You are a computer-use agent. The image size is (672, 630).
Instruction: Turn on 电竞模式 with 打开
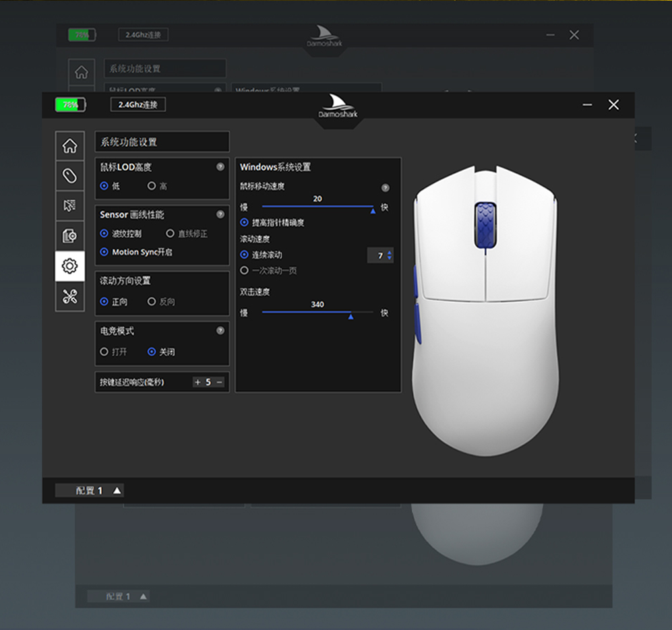104,352
